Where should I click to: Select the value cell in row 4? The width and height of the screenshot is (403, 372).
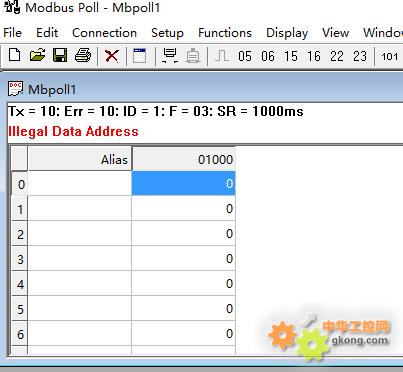tap(184, 283)
